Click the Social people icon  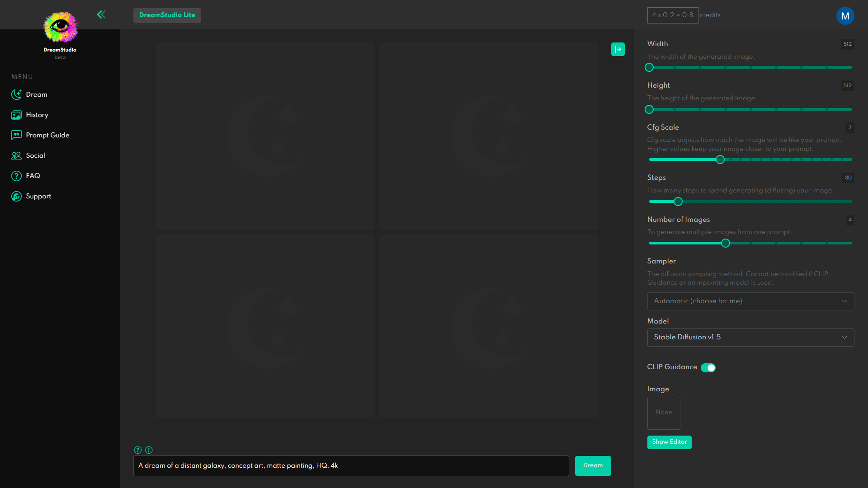tap(16, 155)
